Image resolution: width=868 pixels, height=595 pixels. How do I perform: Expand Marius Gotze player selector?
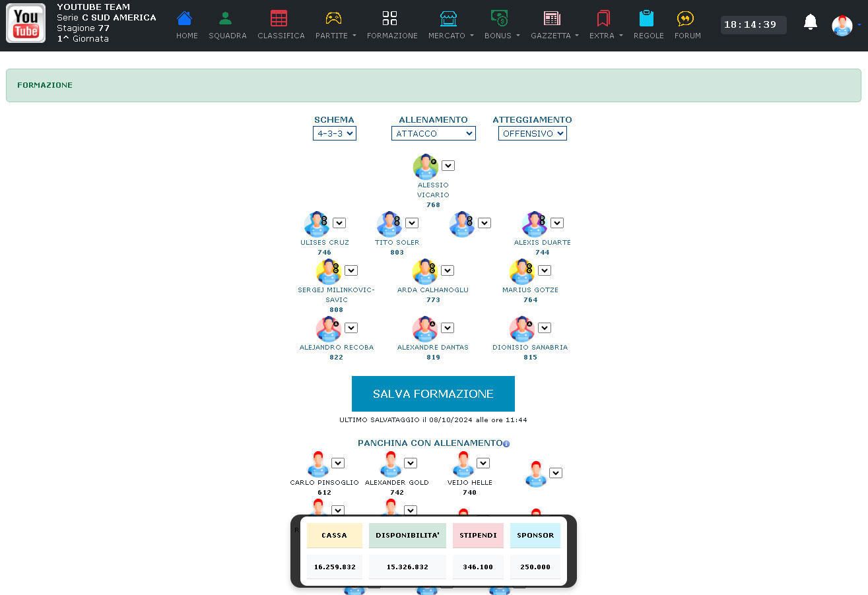pyautogui.click(x=545, y=270)
